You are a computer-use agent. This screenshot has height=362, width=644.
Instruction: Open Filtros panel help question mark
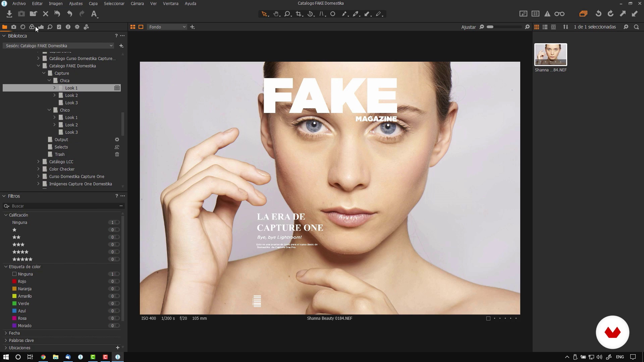point(116,196)
